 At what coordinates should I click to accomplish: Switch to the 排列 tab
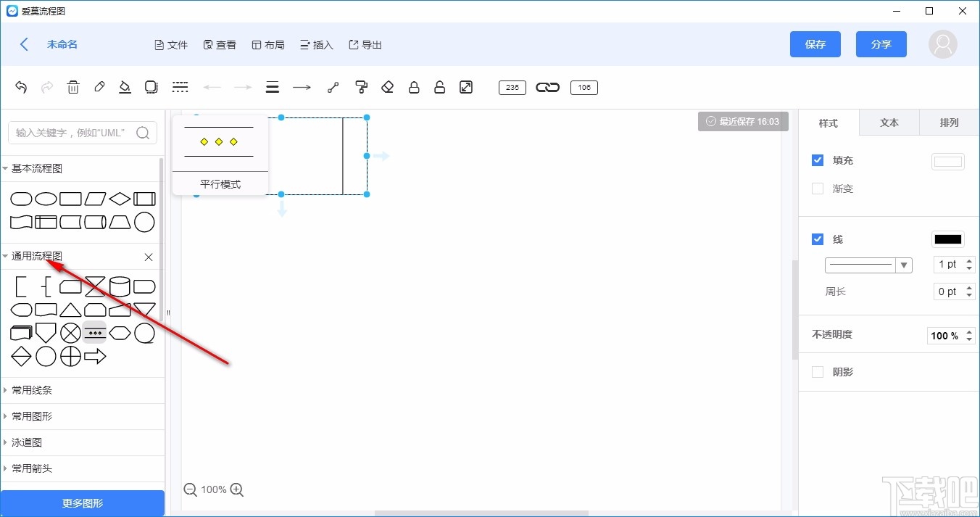950,123
